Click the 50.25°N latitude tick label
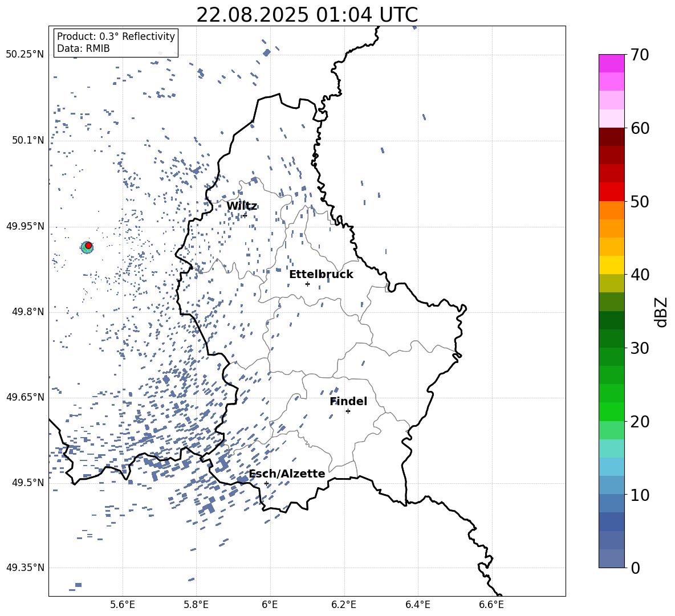This screenshot has height=616, width=675. [25, 55]
